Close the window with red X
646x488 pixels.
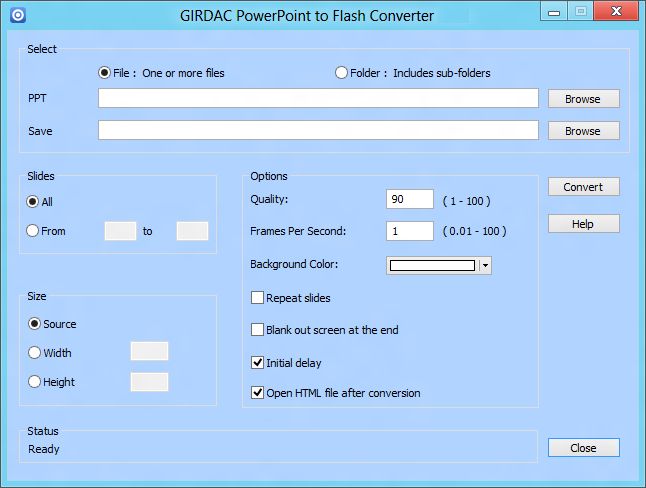(616, 12)
